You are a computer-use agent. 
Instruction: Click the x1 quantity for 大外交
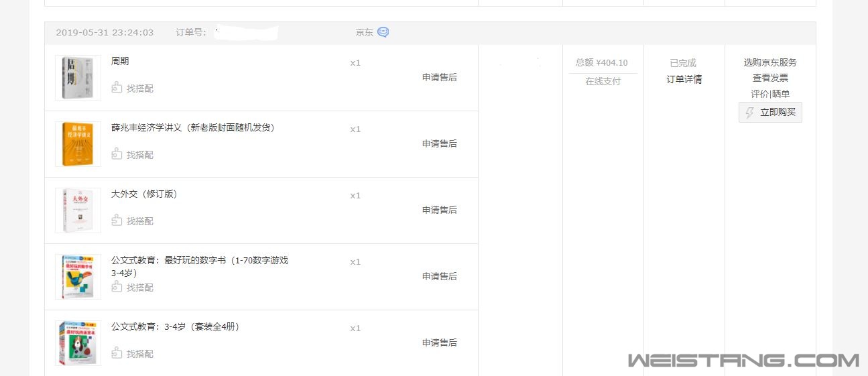click(355, 196)
